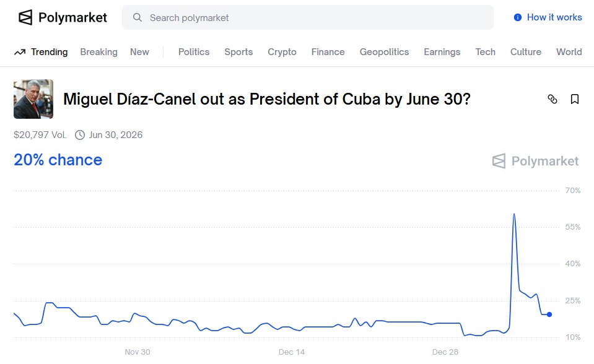This screenshot has width=594, height=364.
Task: Click the chart's current value endpoint dot
Action: tap(549, 314)
